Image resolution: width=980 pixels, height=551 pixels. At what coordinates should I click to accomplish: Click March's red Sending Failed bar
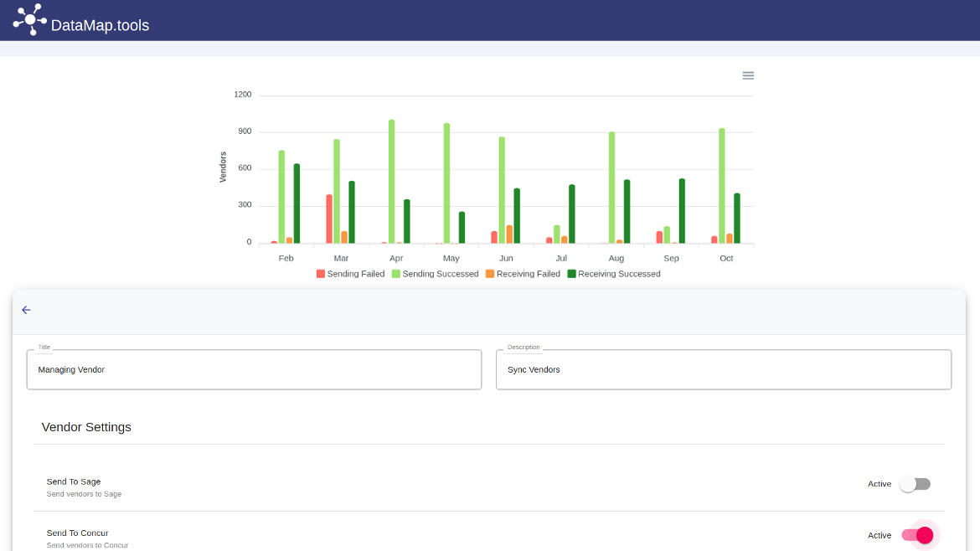[329, 219]
